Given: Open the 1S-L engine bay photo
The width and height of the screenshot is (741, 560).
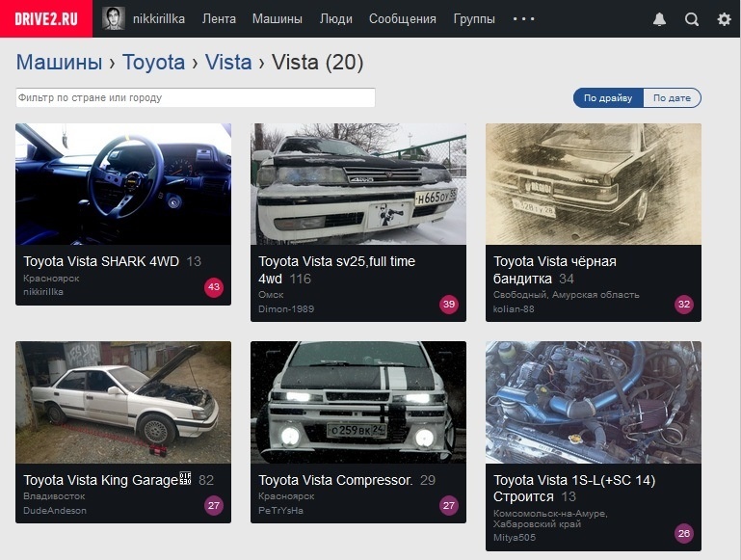Looking at the screenshot, I should [x=594, y=402].
